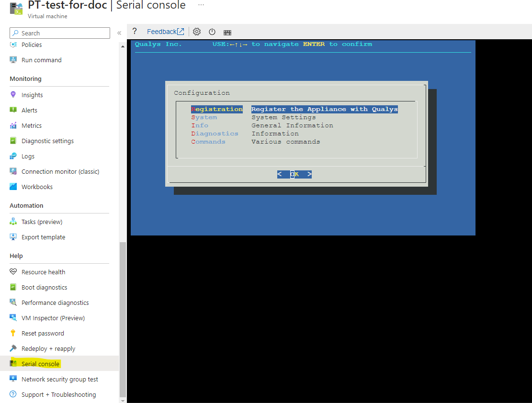
Task: Open Run command in sidebar
Action: point(41,60)
